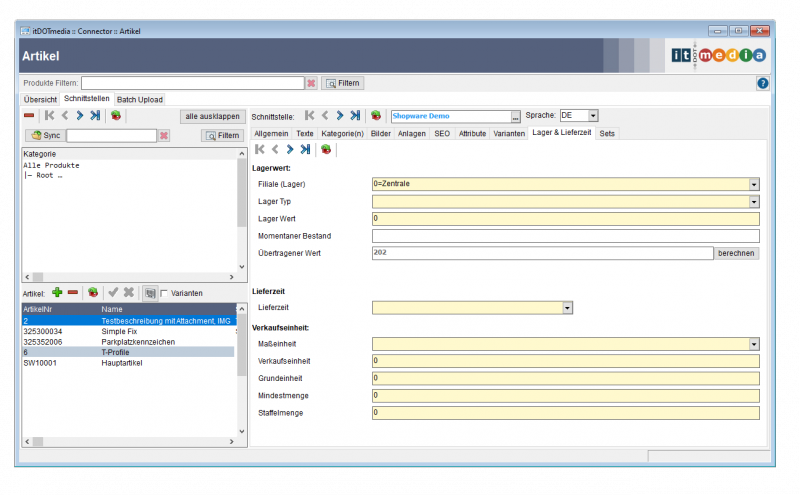The width and height of the screenshot is (800, 495).
Task: Click the red minus icon beside Artikel label
Action: click(x=73, y=292)
